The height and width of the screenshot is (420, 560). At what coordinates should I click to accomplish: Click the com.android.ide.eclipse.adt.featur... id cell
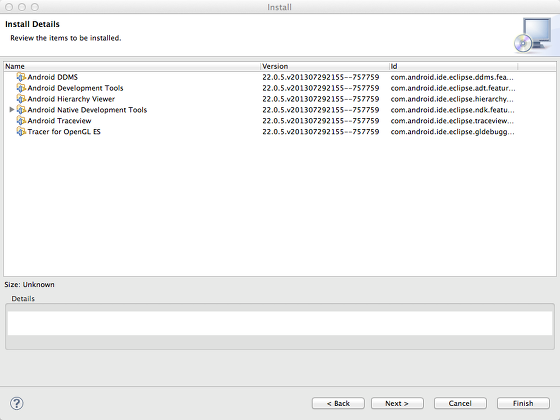pyautogui.click(x=453, y=88)
